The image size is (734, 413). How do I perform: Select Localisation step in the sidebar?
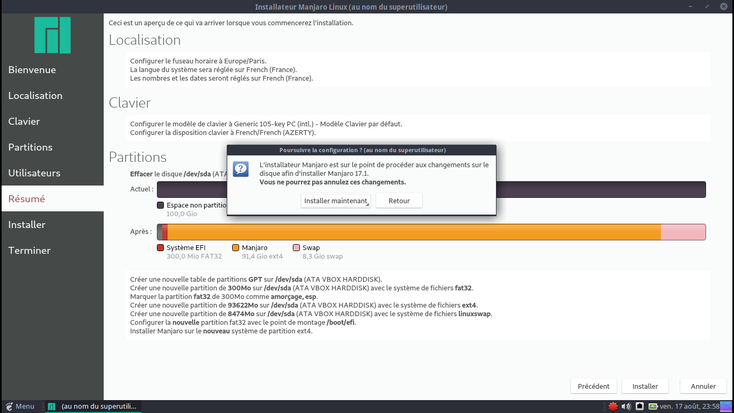click(x=52, y=96)
